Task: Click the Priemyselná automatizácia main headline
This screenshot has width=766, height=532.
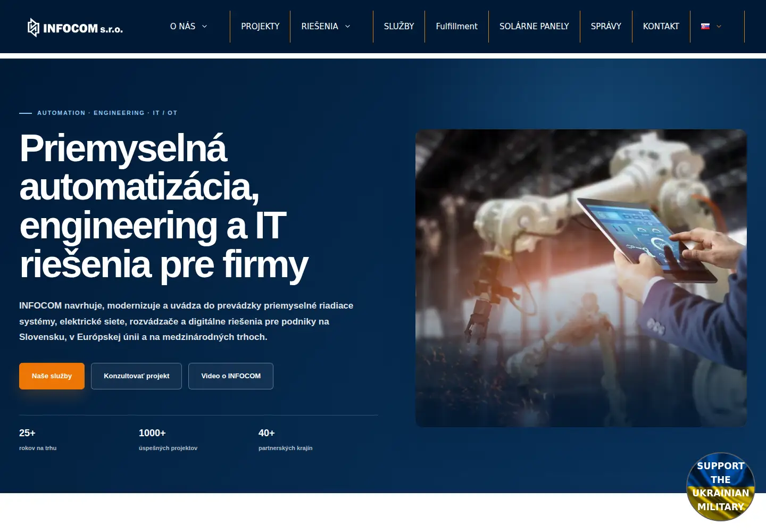Action: (164, 206)
